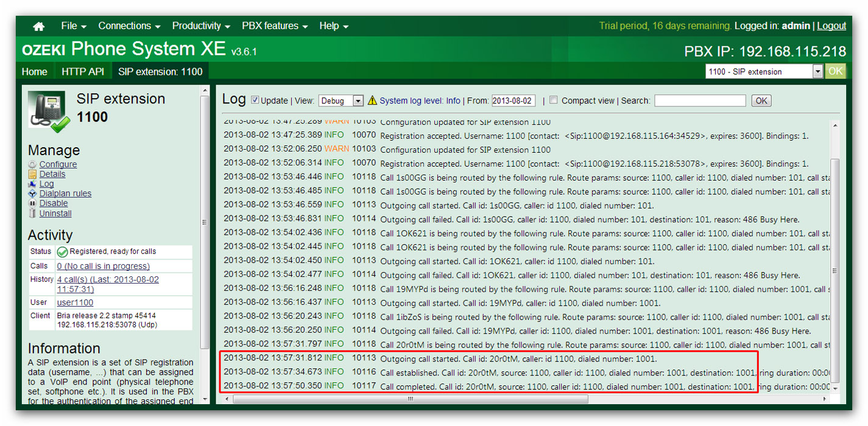868x426 pixels.
Task: Open the Help menu
Action: point(334,26)
